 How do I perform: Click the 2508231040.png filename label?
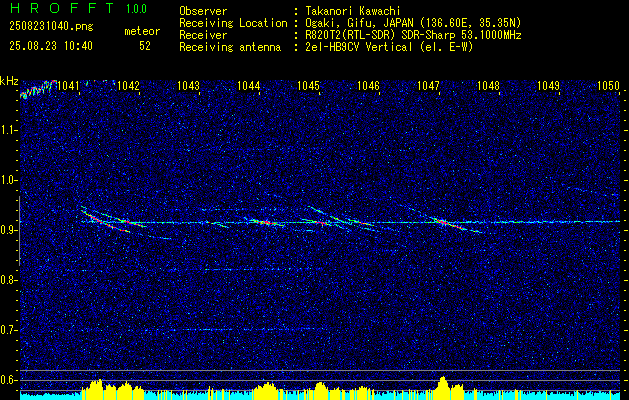click(51, 26)
